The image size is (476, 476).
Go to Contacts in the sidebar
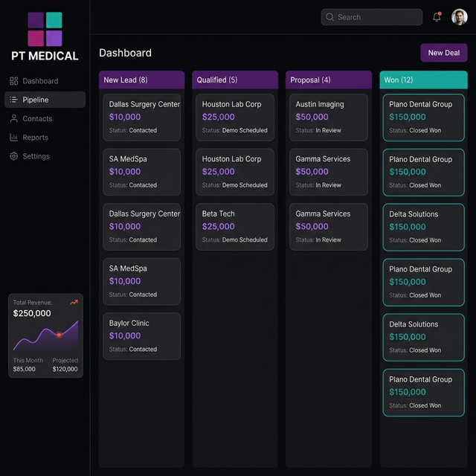pos(45,118)
